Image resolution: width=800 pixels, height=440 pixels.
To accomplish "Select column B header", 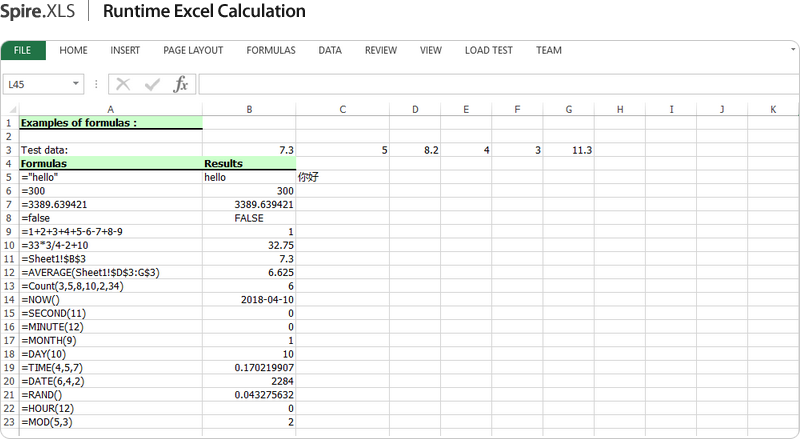I will click(x=249, y=109).
